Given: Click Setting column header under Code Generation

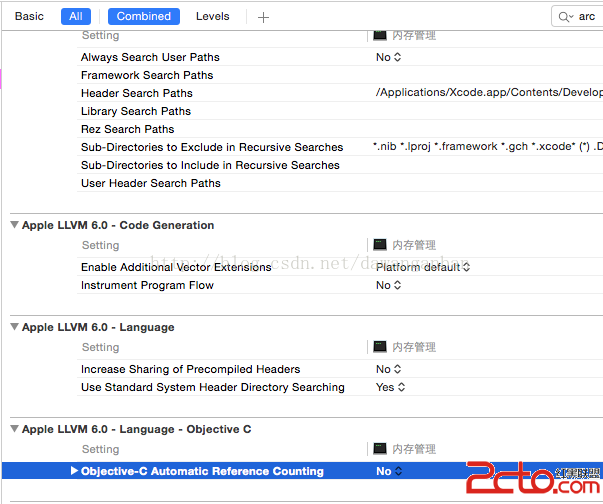Looking at the screenshot, I should point(100,245).
